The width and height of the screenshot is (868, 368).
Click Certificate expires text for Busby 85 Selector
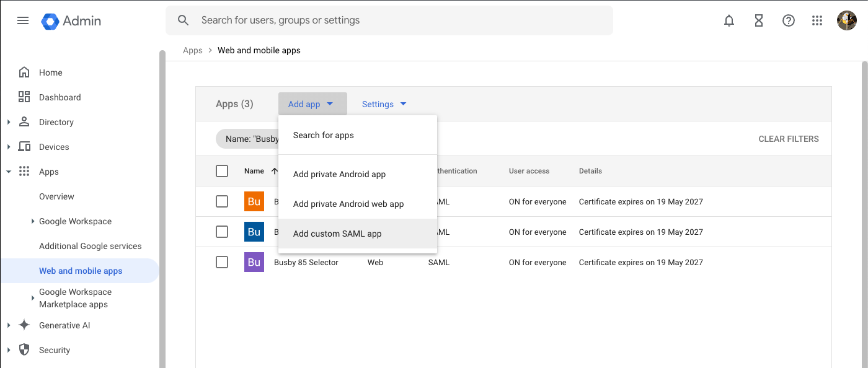(x=641, y=262)
